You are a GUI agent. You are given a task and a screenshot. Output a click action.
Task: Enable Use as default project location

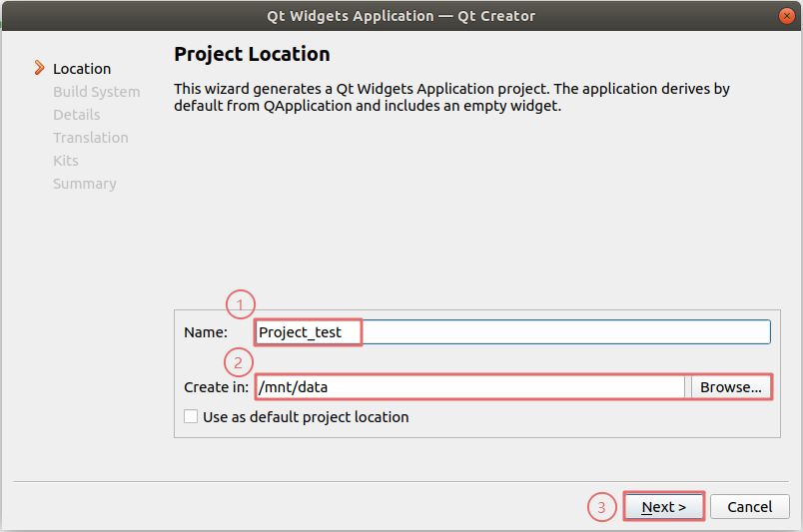[191, 417]
